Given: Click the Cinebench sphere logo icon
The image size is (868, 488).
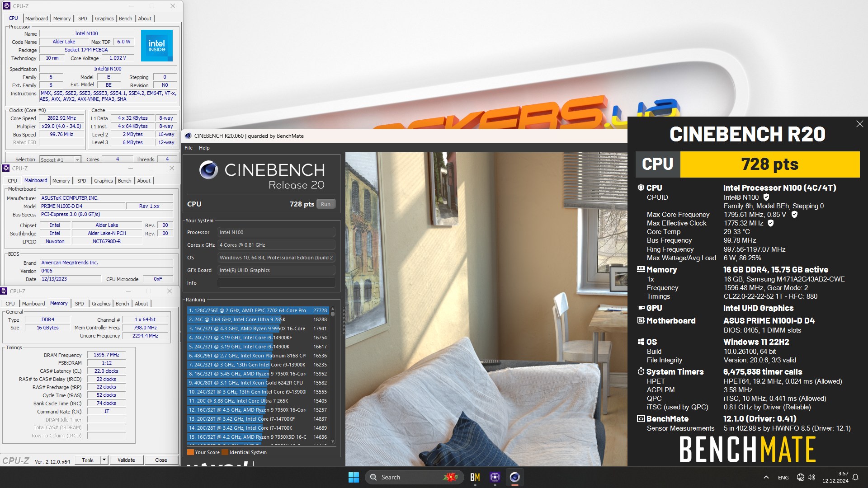Looking at the screenshot, I should click(208, 170).
